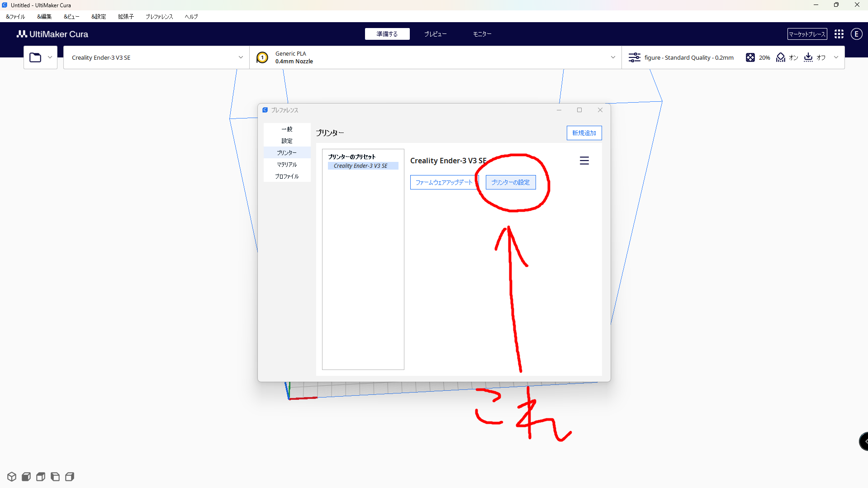Screen dimensions: 868x488
Task: Select the 3D perspective view cube icon
Action: pyautogui.click(x=12, y=477)
